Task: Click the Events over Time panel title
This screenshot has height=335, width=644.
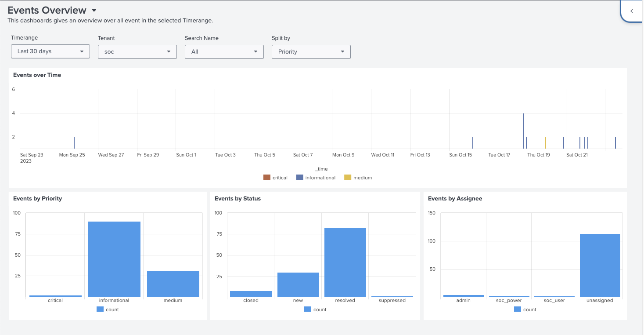Action: click(37, 75)
